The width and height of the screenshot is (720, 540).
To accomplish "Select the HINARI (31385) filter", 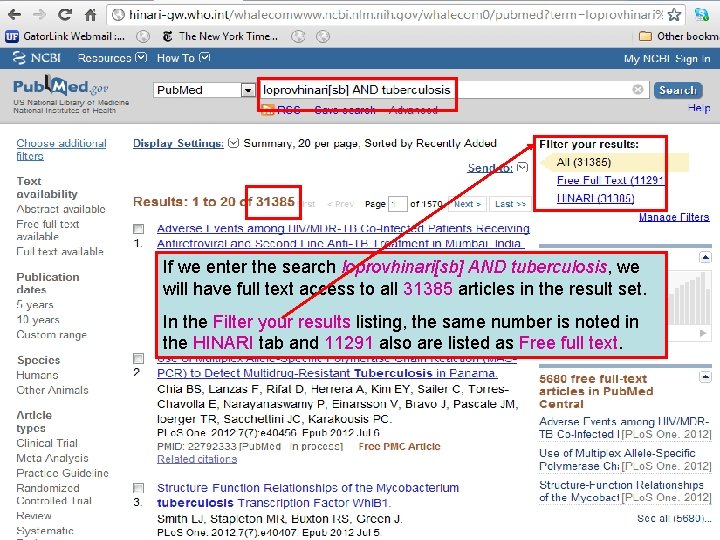I will tap(595, 198).
